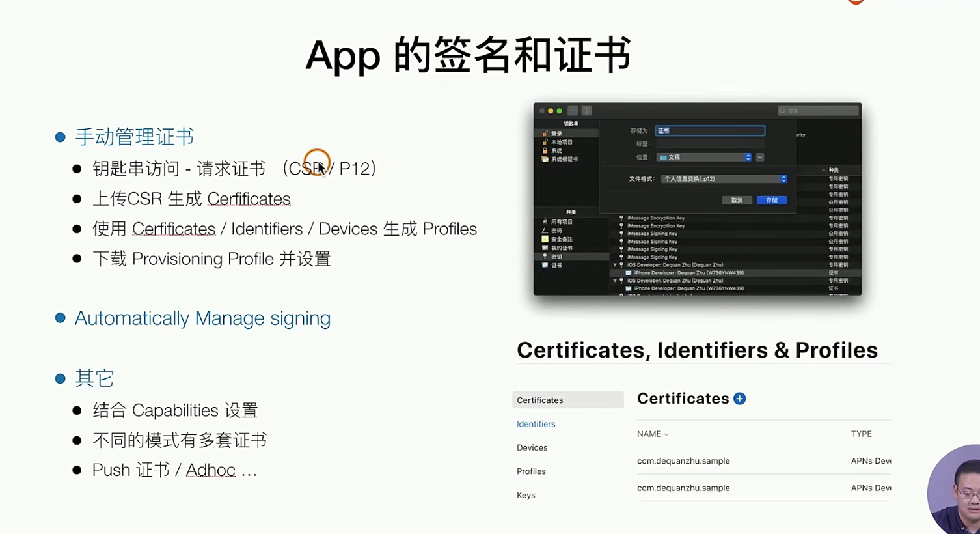Click the 其它 bullet heading
Image resolution: width=980 pixels, height=534 pixels.
[94, 378]
